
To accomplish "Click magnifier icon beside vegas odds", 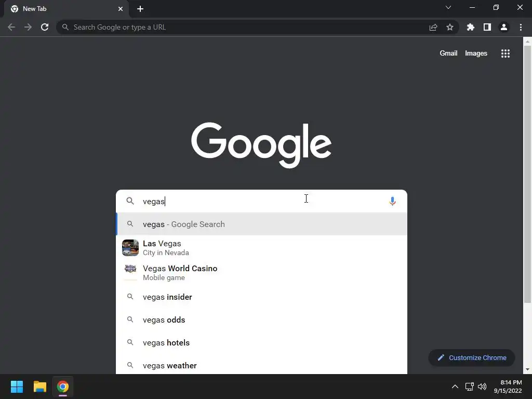I will [x=130, y=320].
